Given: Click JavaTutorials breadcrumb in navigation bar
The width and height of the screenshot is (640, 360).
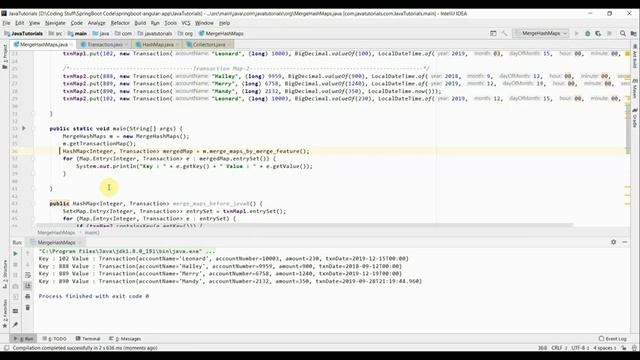Looking at the screenshot, I should 23,33.
